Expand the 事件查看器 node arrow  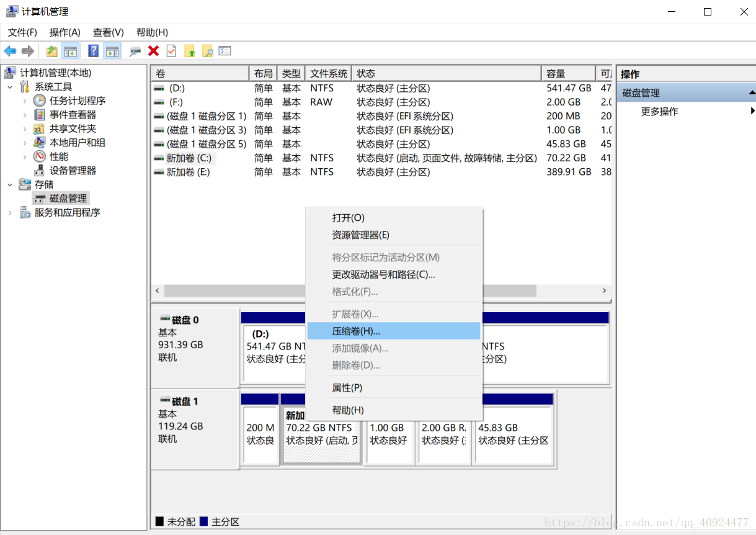pos(25,115)
